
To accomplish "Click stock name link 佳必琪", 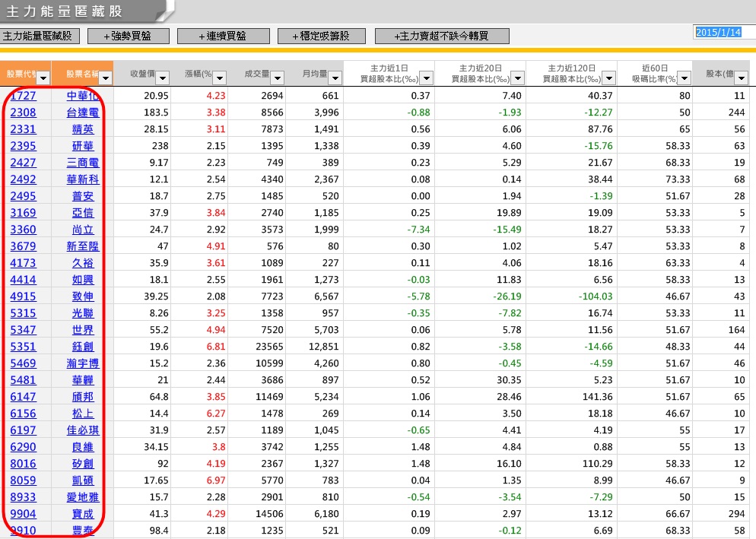I will pyautogui.click(x=83, y=430).
